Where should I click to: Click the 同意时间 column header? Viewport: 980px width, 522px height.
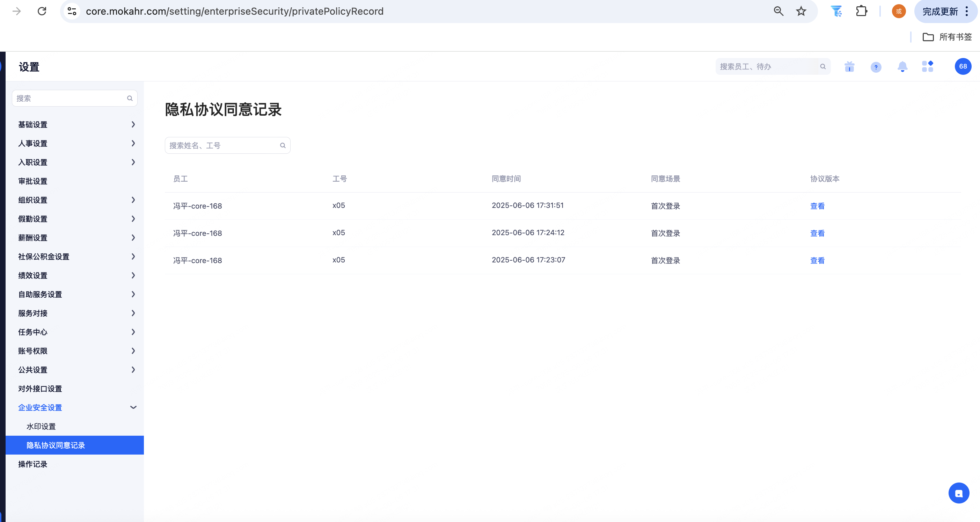[x=506, y=179]
